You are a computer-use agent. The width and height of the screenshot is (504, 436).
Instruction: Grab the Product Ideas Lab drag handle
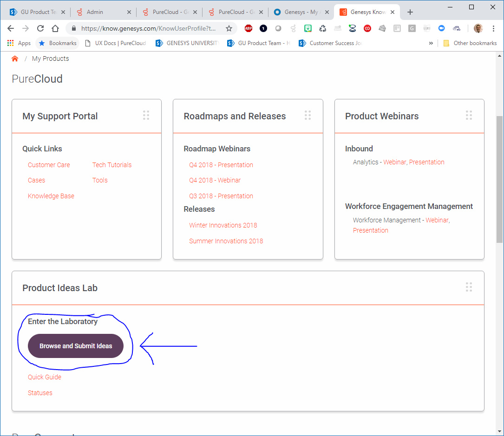tap(469, 287)
